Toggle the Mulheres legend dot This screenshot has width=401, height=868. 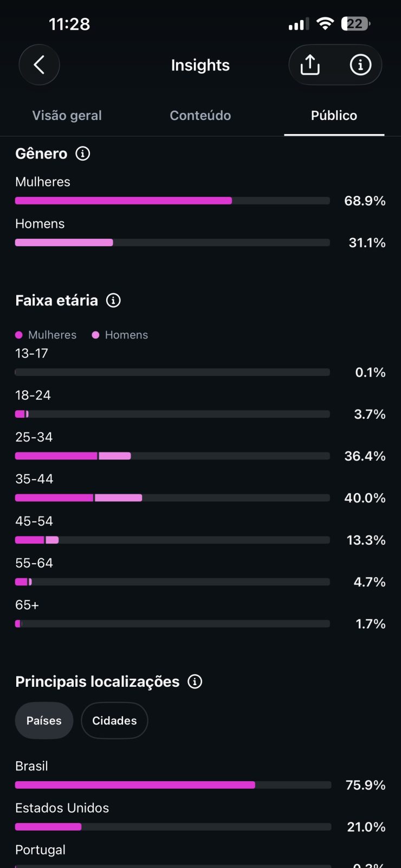click(19, 335)
